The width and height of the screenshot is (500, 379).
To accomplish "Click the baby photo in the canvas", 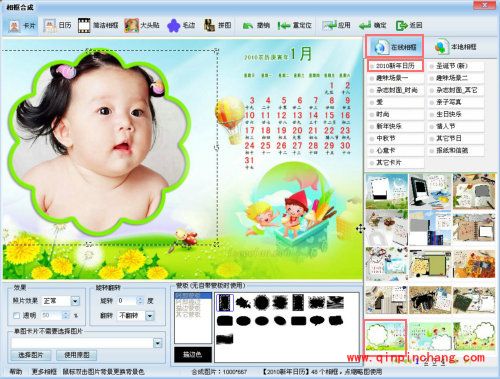I will pos(100,143).
